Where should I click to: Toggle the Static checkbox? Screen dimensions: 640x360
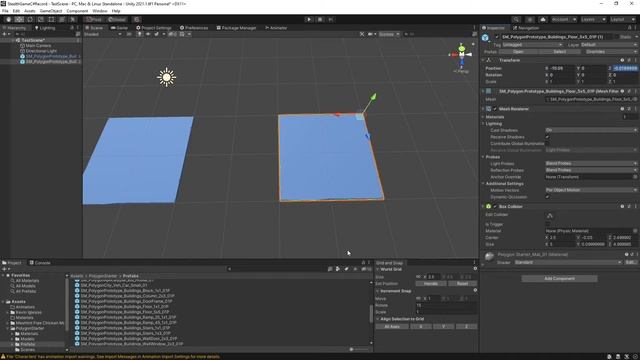(x=616, y=37)
